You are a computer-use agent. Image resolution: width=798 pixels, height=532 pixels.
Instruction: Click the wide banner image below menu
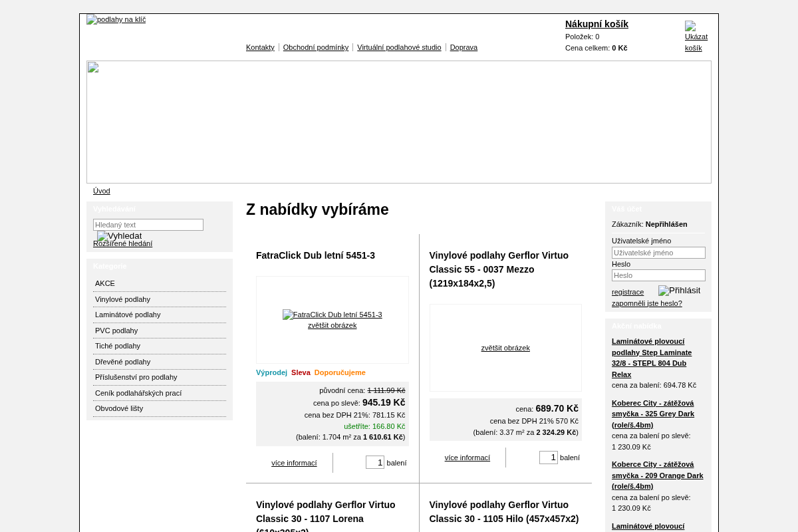point(399,122)
